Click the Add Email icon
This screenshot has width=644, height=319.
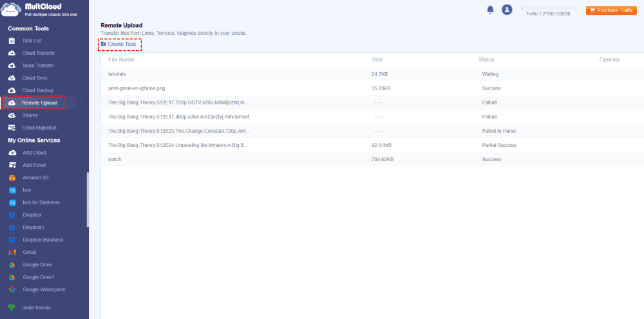[x=12, y=165]
